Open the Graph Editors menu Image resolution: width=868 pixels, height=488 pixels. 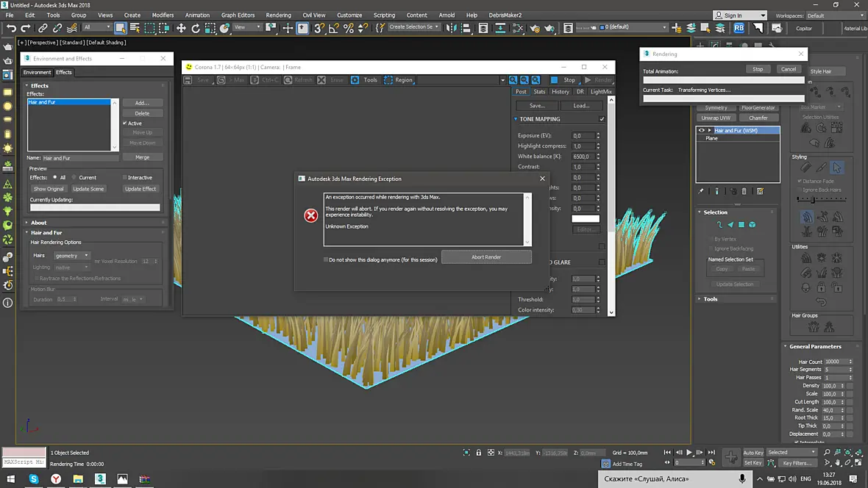pyautogui.click(x=238, y=15)
